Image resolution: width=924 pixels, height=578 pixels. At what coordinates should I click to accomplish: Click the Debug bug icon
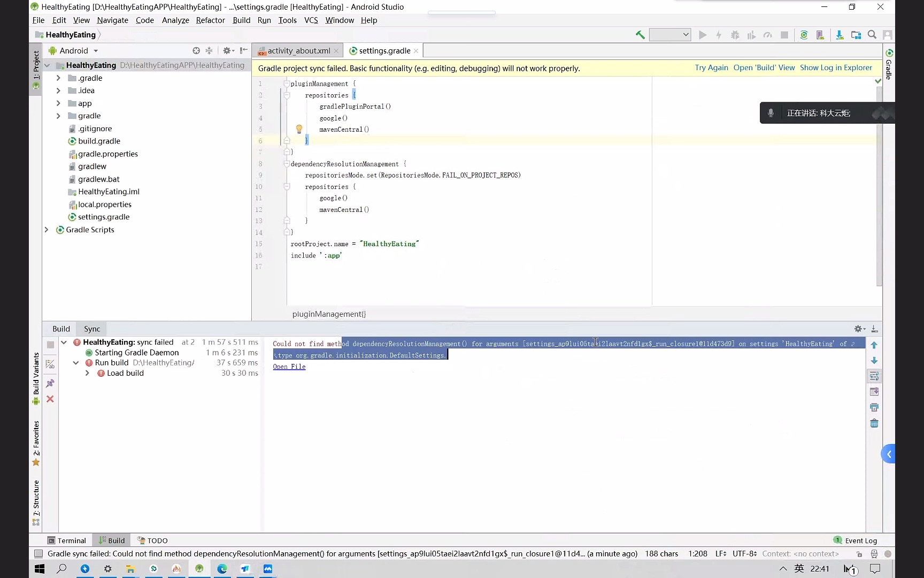735,35
